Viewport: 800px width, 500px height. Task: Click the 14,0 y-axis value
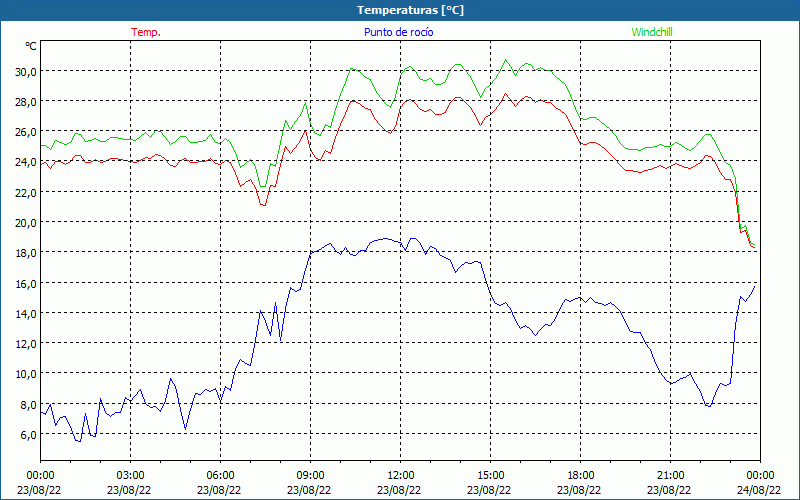[26, 313]
